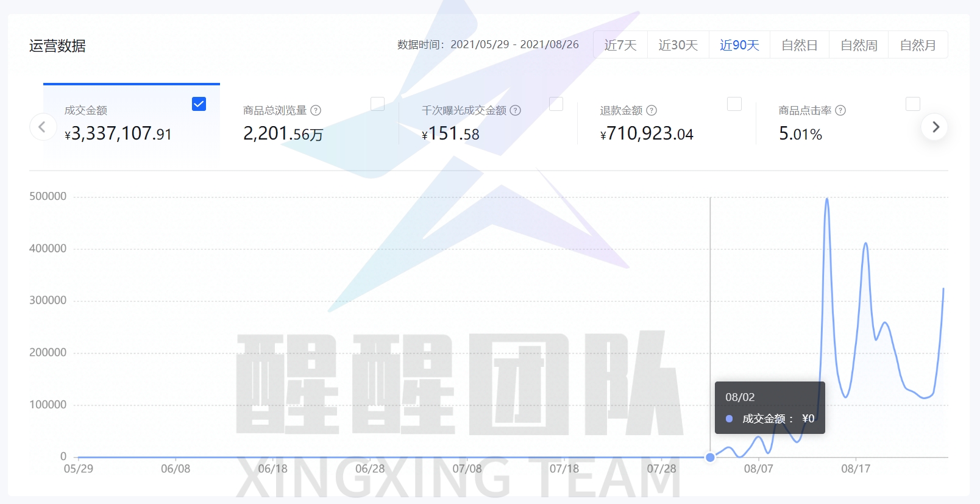This screenshot has height=504, width=980.
Task: Select the 自然月 tab
Action: coord(918,45)
